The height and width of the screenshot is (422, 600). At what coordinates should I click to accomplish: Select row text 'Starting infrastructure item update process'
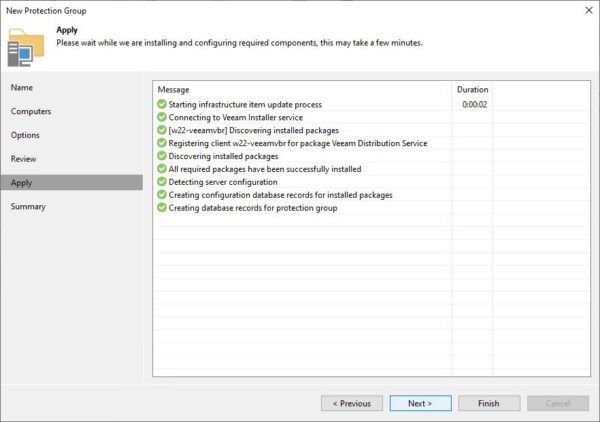[245, 104]
